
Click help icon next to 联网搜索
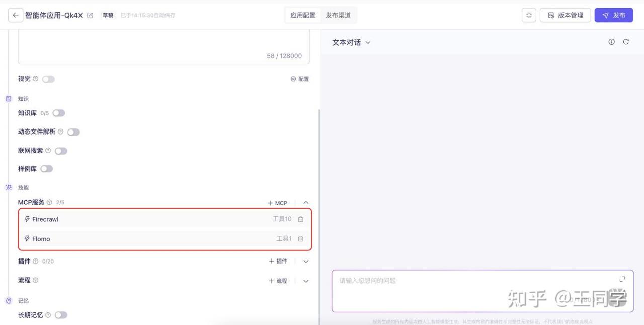point(48,150)
